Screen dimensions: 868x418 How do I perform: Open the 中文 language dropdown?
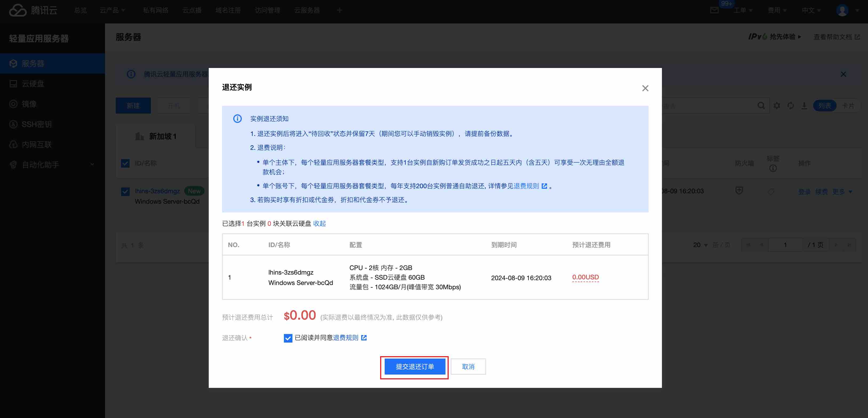click(x=811, y=10)
